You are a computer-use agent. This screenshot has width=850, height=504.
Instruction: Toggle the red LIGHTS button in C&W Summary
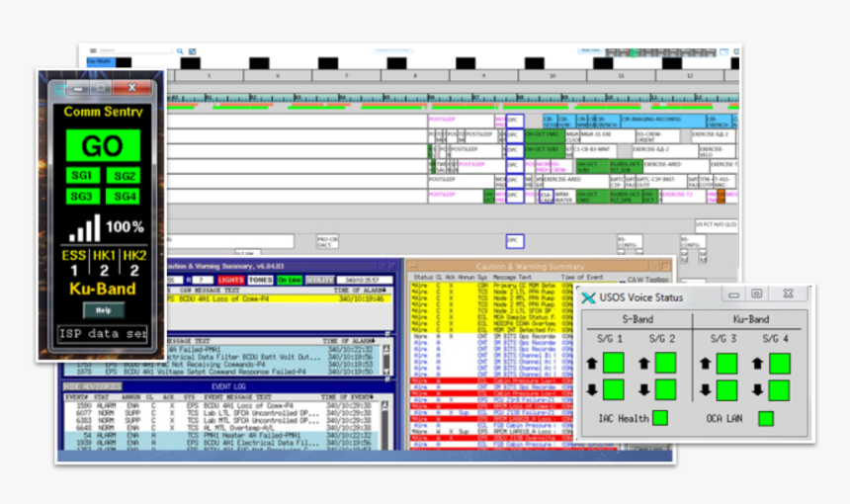(231, 281)
